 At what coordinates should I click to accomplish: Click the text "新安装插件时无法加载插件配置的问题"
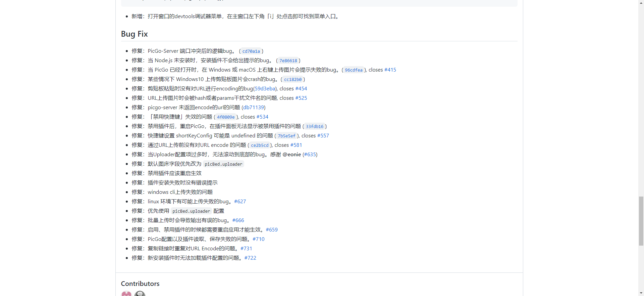click(x=193, y=258)
